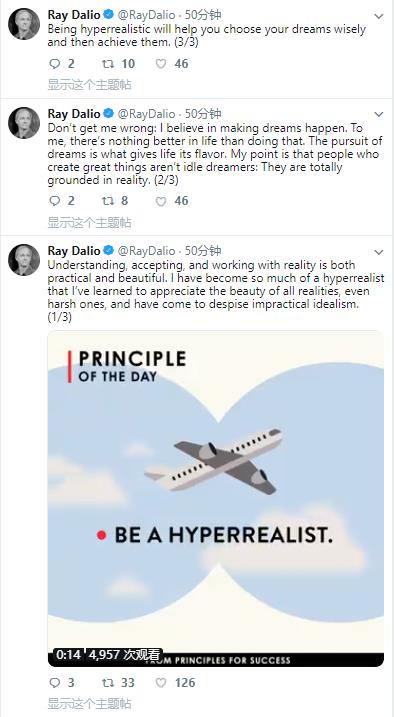Reply to the (3/3) tweet

coord(55,64)
